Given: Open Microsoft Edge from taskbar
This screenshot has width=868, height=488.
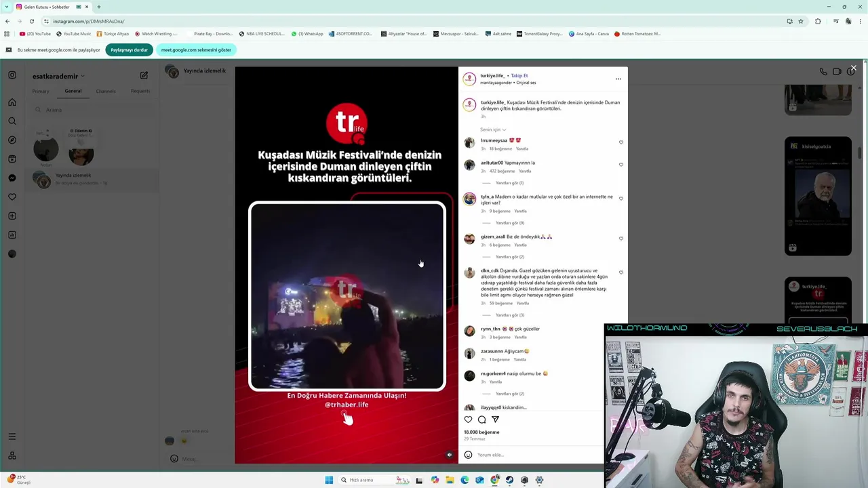Looking at the screenshot, I should (x=465, y=480).
